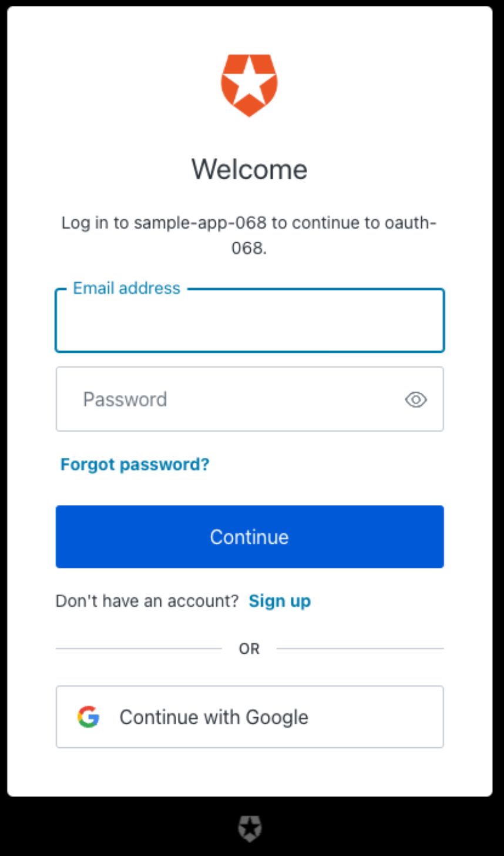504x856 pixels.
Task: Click "068." on the subtitle's second line
Action: (x=249, y=248)
